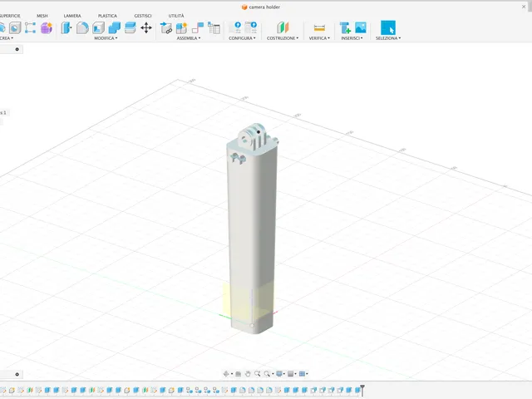
Task: Click the Look At icon in navigation bar
Action: click(x=239, y=374)
